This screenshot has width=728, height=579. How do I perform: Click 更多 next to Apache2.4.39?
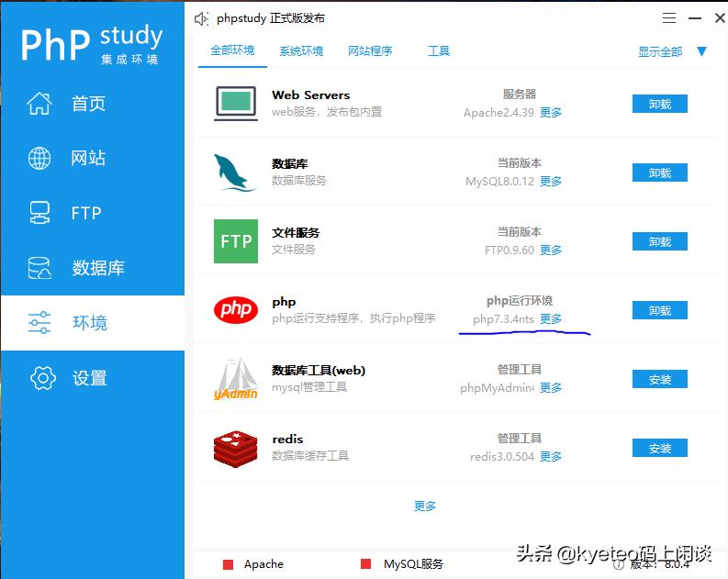click(x=551, y=112)
